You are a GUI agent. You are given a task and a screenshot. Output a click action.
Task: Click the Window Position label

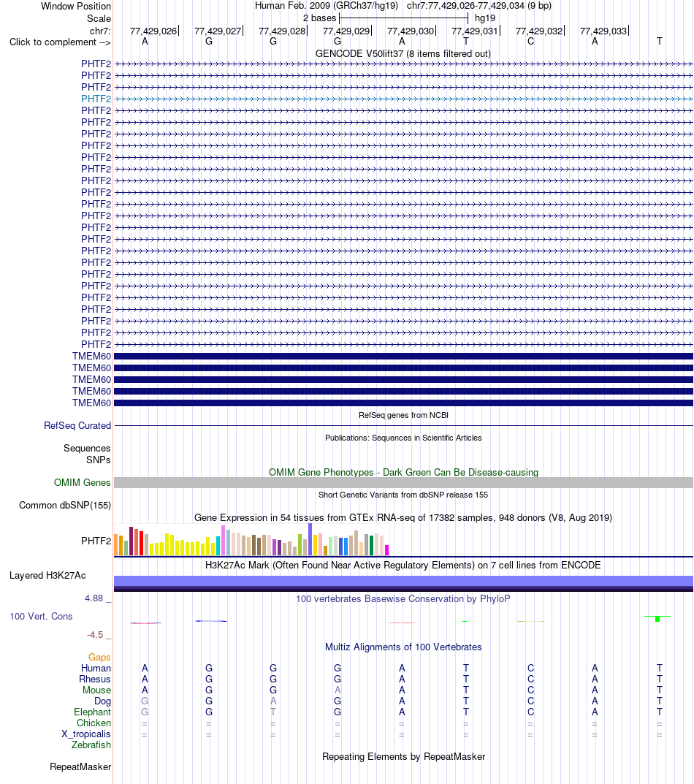(x=76, y=6)
